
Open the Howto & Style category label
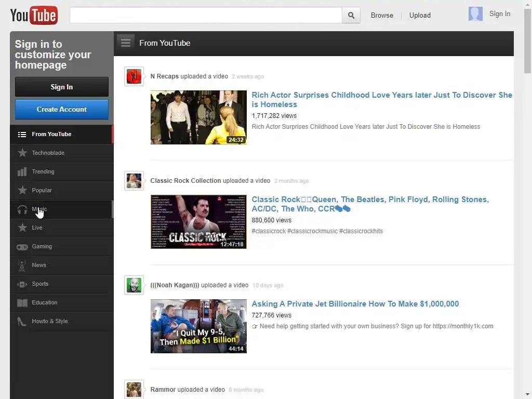coord(50,321)
